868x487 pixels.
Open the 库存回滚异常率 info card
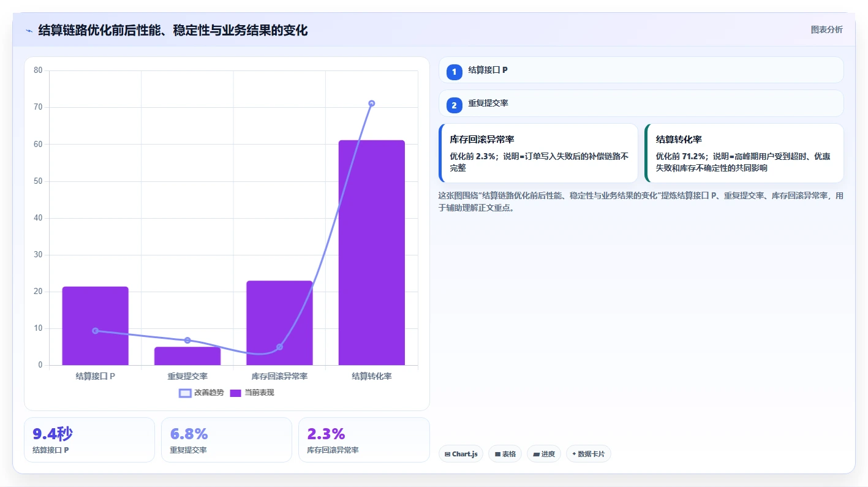538,153
